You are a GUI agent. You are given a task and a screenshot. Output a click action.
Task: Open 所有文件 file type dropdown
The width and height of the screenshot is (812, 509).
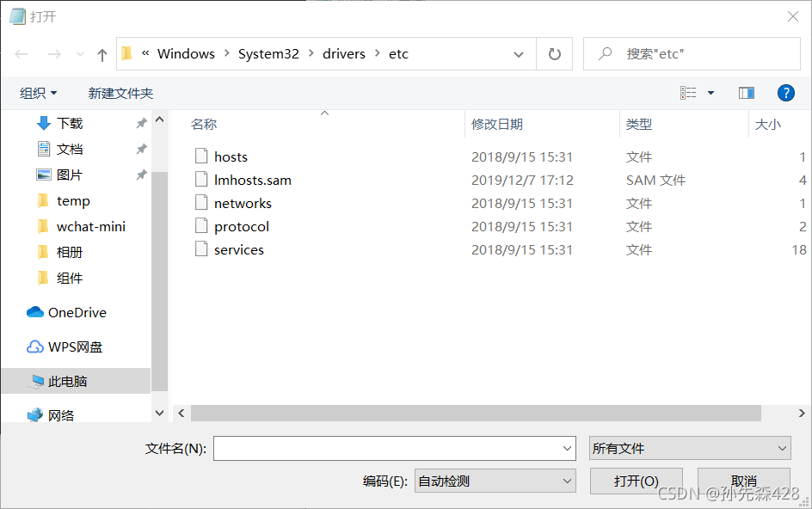[690, 449]
